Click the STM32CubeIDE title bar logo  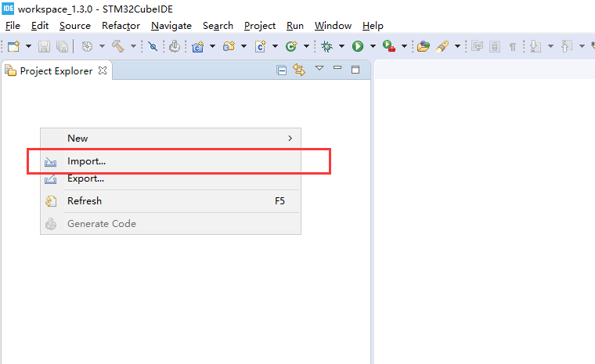tap(8, 9)
